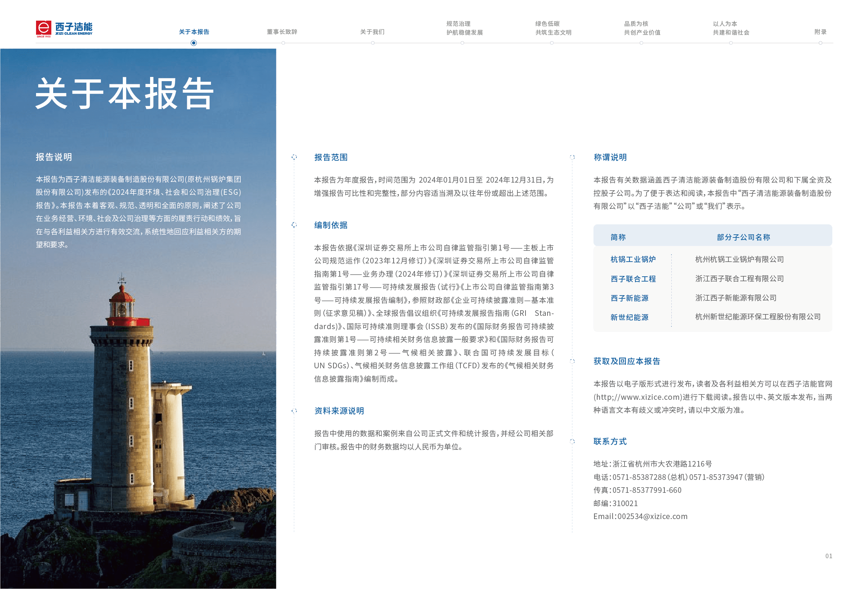Viewport: 868px width, 589px height.
Task: Click the 浙江西子新能源有限公司 cell
Action: click(735, 298)
